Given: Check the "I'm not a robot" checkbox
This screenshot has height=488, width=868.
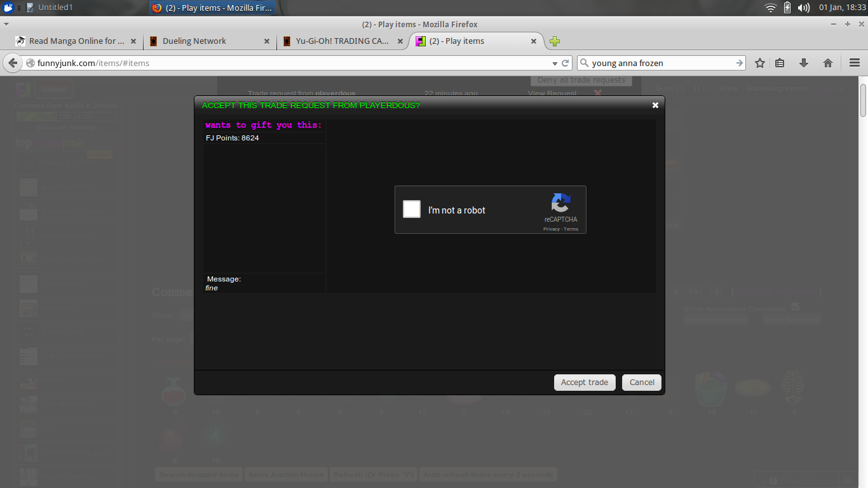Looking at the screenshot, I should [x=412, y=209].
